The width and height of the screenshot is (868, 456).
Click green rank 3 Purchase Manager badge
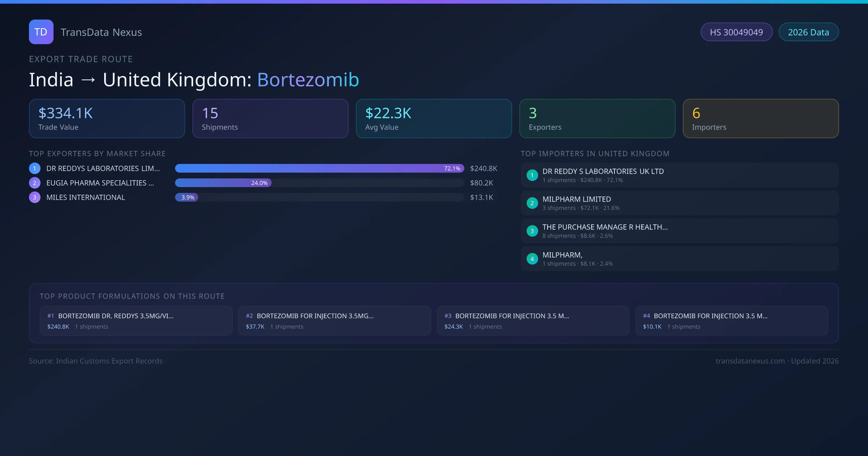click(x=532, y=231)
